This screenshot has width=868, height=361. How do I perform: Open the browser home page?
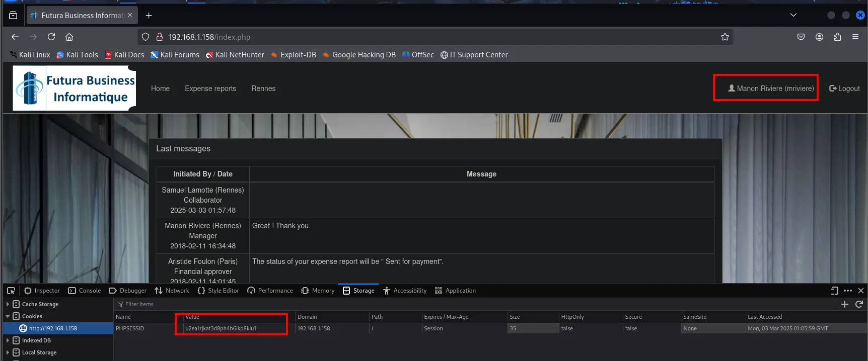pos(69,37)
